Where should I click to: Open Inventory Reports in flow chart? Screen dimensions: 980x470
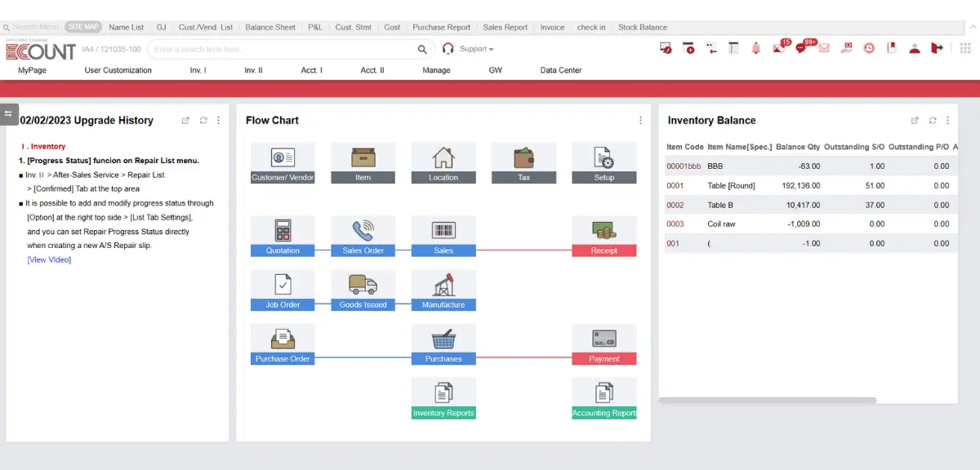443,399
